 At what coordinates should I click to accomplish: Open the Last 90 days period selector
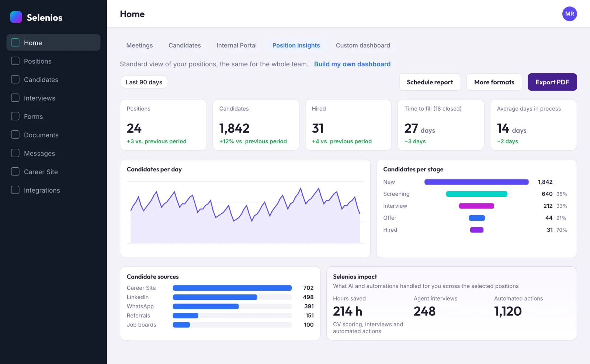click(144, 82)
